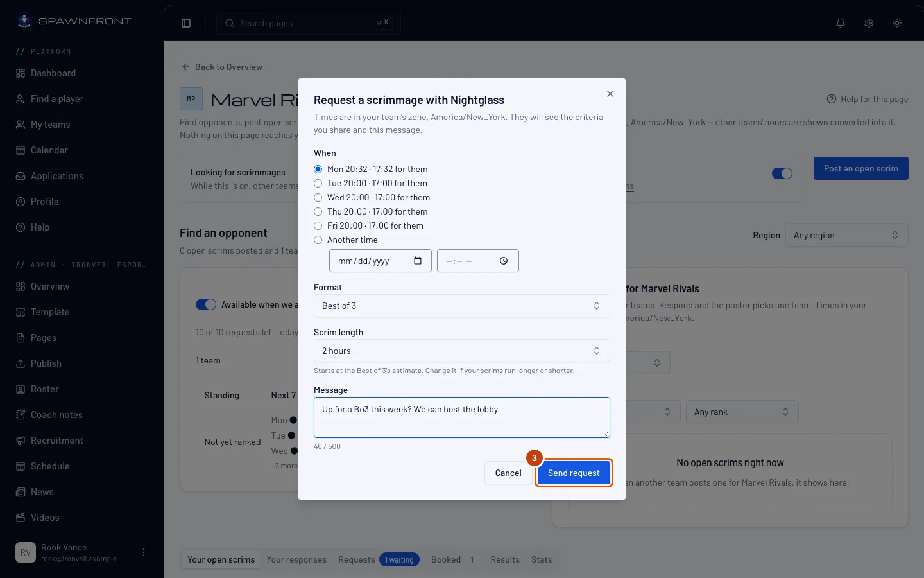The height and width of the screenshot is (578, 924).
Task: Click the Spawnfront logo icon
Action: 24,21
